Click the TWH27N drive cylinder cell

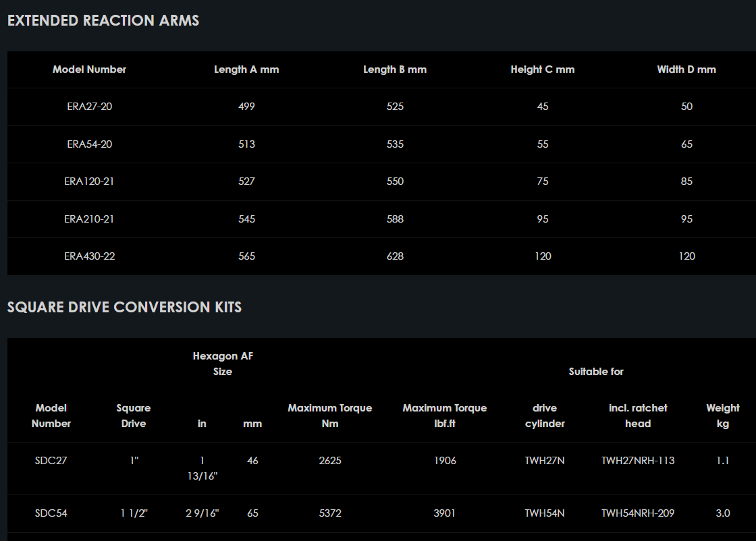point(545,461)
